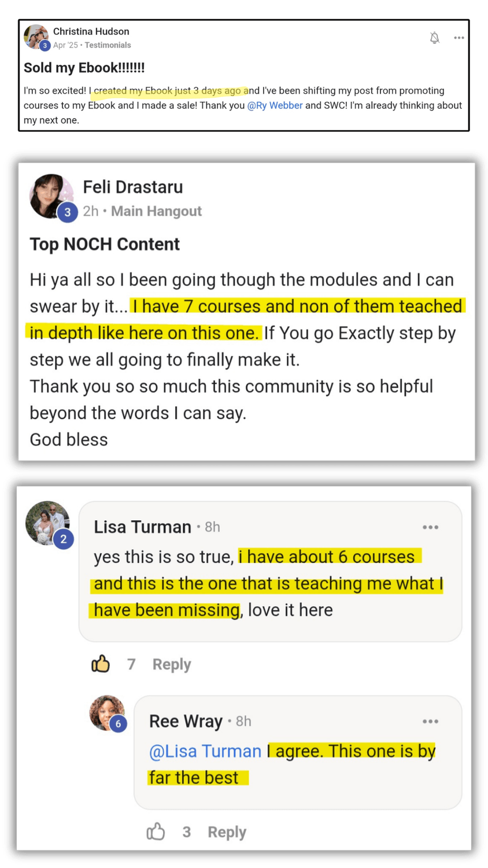This screenshot has width=488, height=868.
Task: Open the Top NOCH Content post title
Action: (105, 244)
